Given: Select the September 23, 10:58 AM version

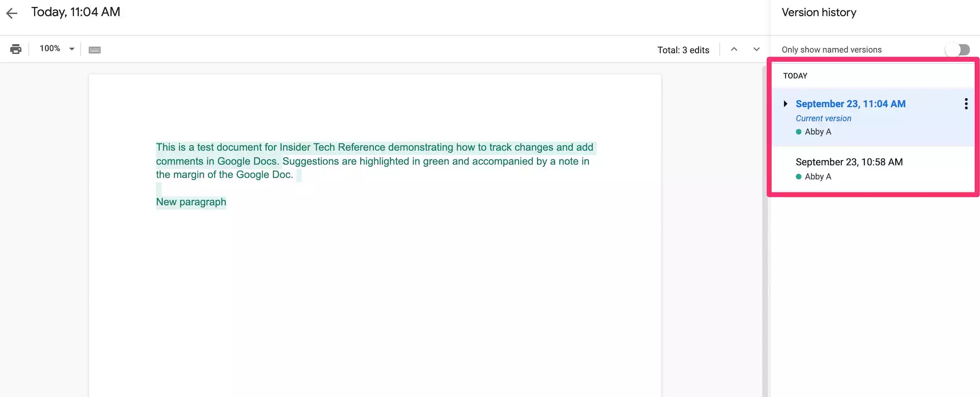Looking at the screenshot, I should 849,162.
